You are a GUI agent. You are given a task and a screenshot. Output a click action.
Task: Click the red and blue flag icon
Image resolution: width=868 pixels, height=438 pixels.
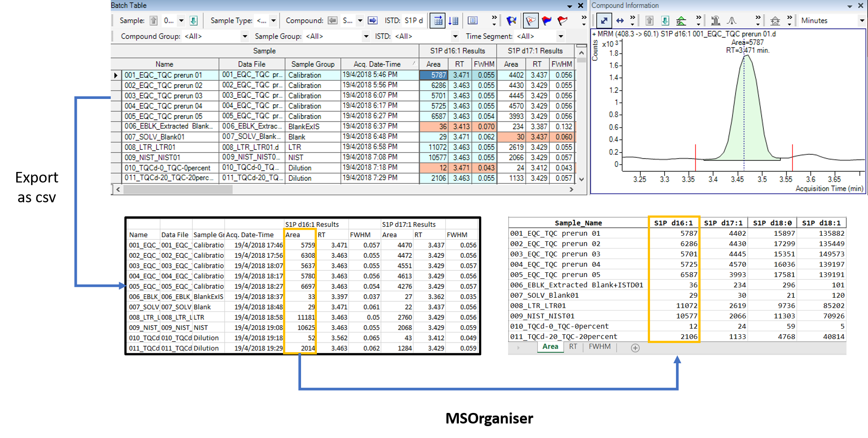click(x=547, y=21)
